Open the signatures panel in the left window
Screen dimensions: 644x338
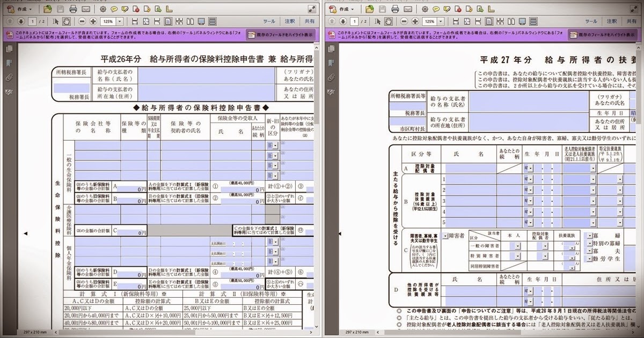[x=8, y=91]
